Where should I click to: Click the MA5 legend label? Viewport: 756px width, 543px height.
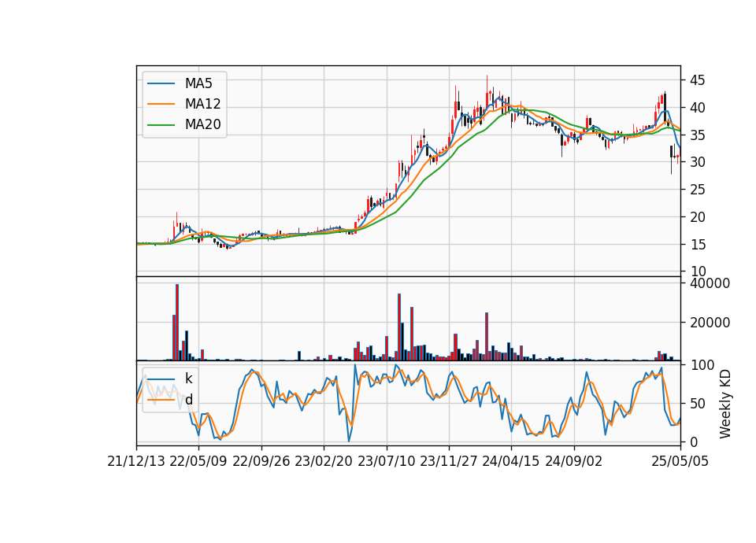(198, 83)
